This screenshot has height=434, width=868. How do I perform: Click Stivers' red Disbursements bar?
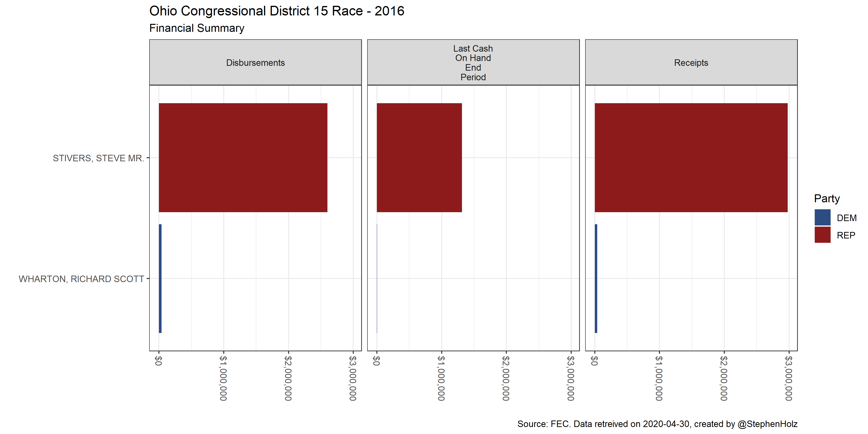pyautogui.click(x=243, y=157)
